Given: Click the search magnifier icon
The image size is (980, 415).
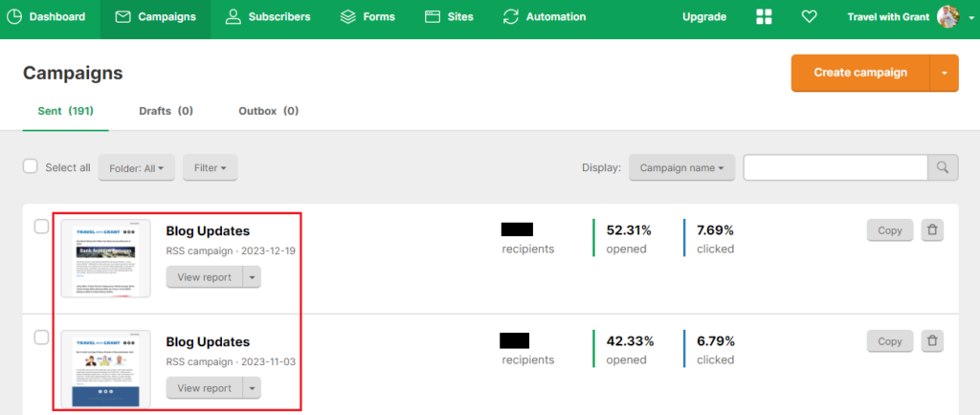Looking at the screenshot, I should coord(943,167).
